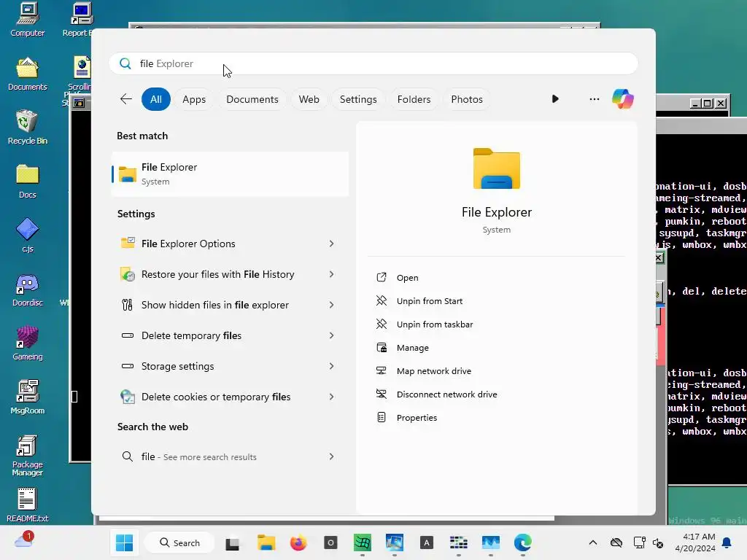Open weather widget on taskbar
Viewport: 747px width, 560px height.
[x=24, y=540]
